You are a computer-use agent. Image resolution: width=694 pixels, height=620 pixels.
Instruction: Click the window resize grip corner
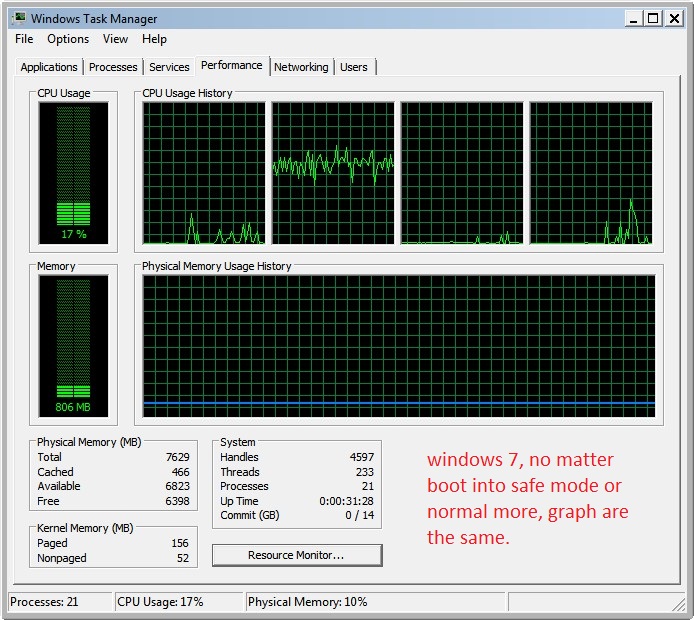click(x=679, y=605)
